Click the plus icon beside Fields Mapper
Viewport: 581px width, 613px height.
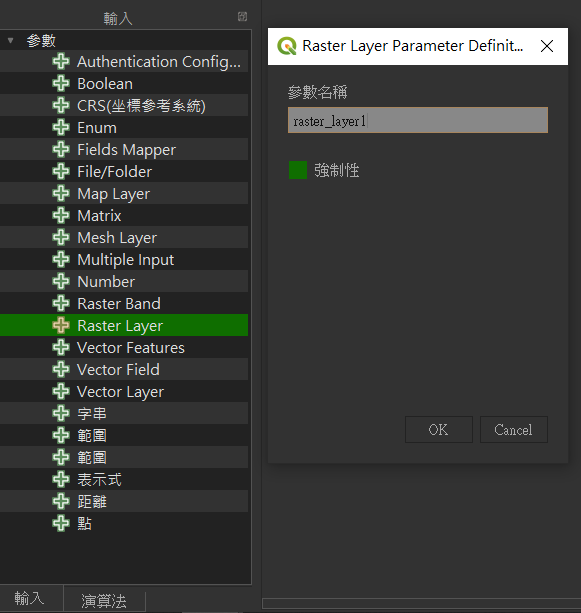[x=61, y=149]
